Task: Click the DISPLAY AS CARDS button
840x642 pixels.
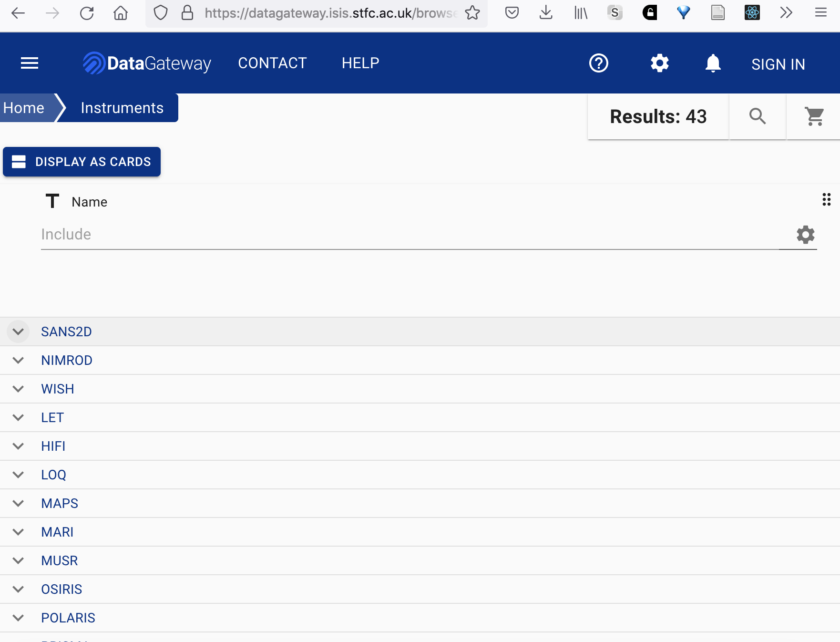Action: (81, 162)
